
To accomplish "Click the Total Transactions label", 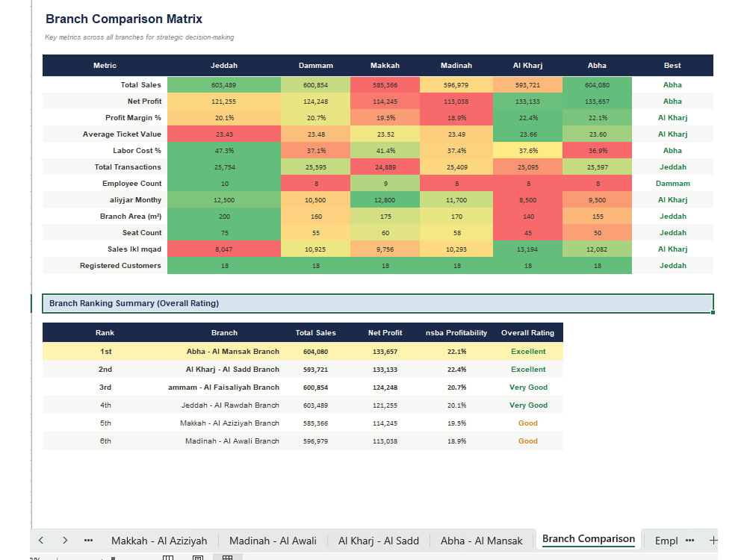I will [128, 167].
